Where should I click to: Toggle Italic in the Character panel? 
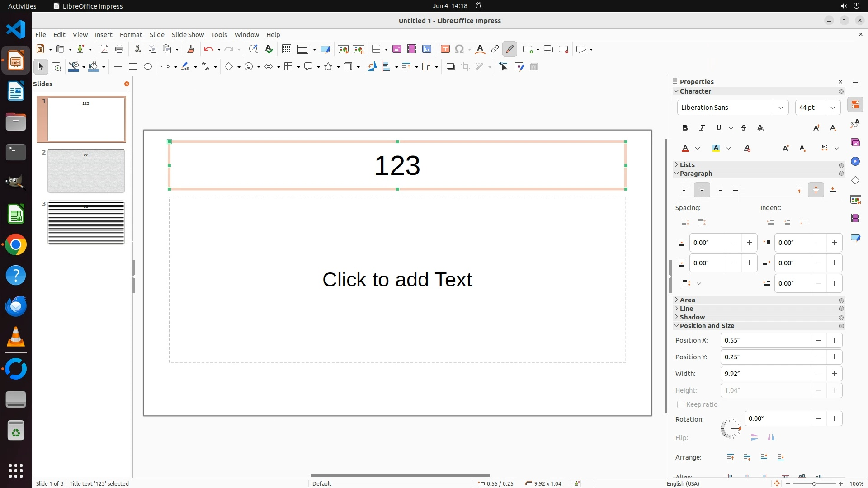pos(702,128)
